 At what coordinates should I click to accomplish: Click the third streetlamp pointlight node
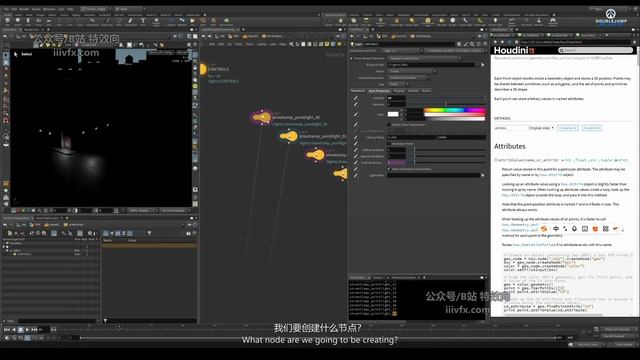point(315,155)
